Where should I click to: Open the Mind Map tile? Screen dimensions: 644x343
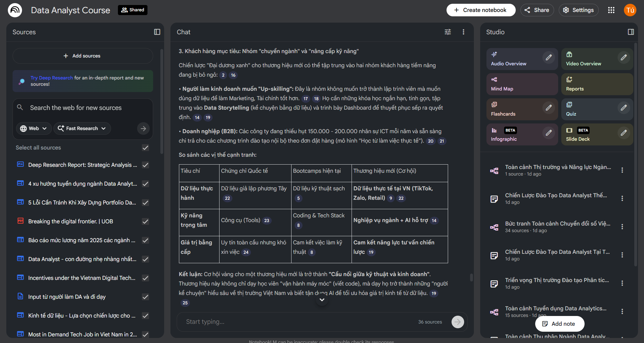click(x=522, y=84)
